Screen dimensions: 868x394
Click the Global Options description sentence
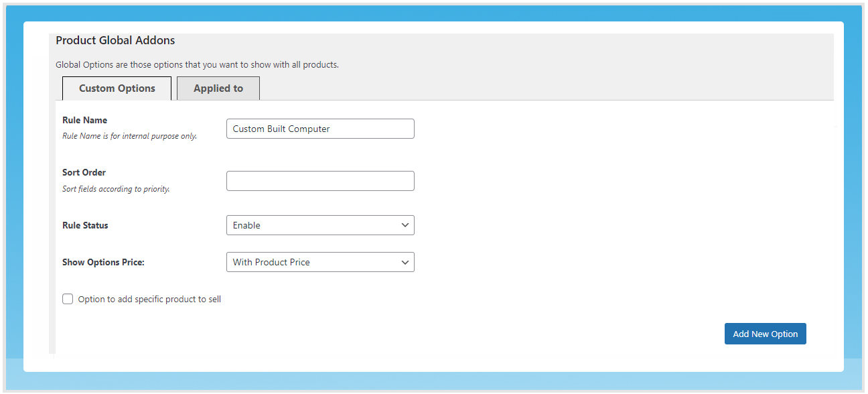point(197,65)
